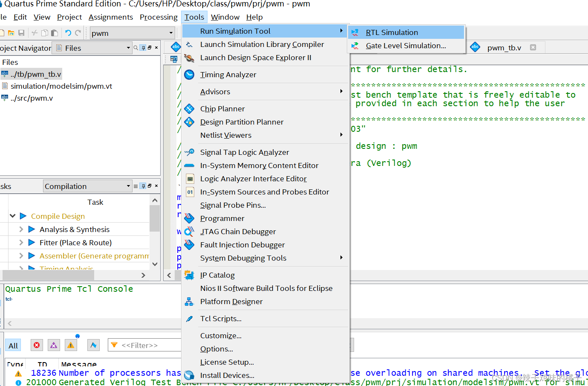Run Assembler play arrow icon
588x386 pixels.
(32, 256)
